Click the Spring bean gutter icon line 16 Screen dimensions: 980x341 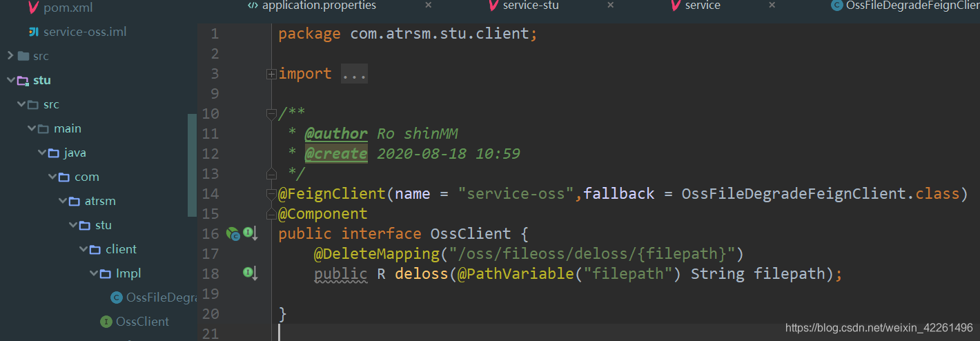233,234
